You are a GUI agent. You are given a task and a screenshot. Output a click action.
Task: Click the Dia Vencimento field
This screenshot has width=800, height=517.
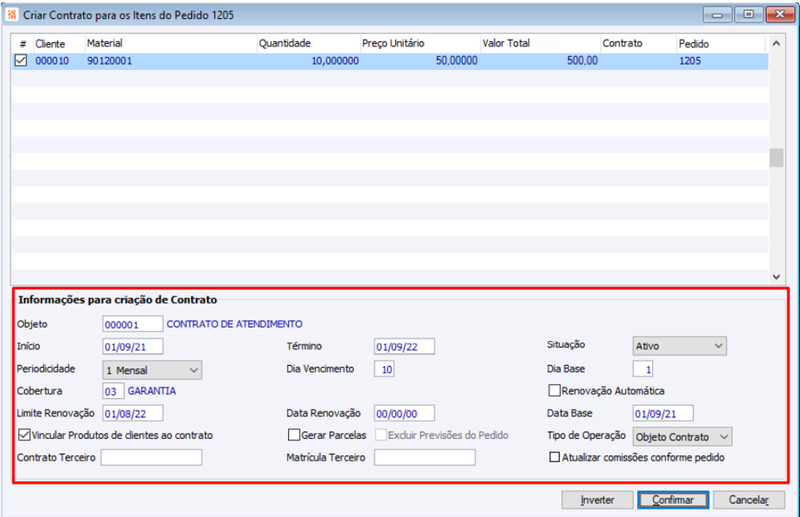[x=384, y=369]
